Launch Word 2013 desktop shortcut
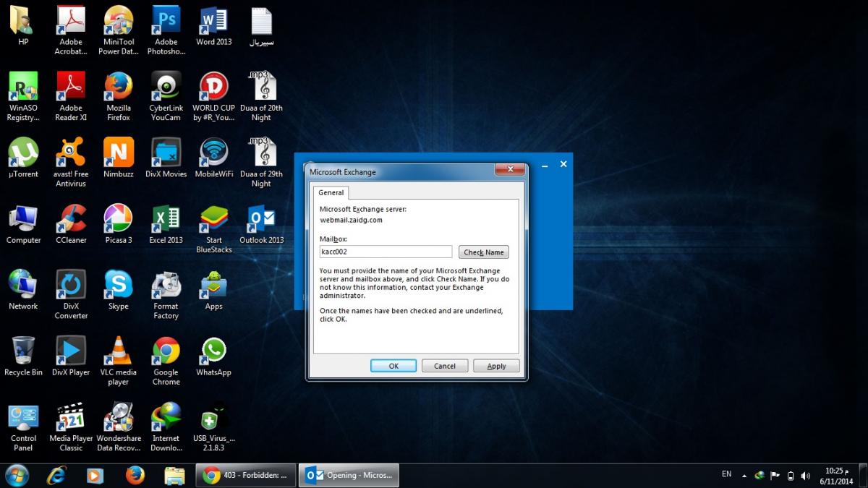Viewport: 868px width, 488px height. coord(214,26)
